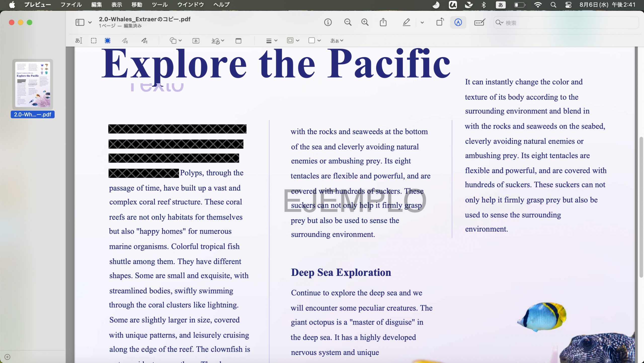Screen dimensions: 644x363
Task: Activate the redact tool
Action: 107,41
